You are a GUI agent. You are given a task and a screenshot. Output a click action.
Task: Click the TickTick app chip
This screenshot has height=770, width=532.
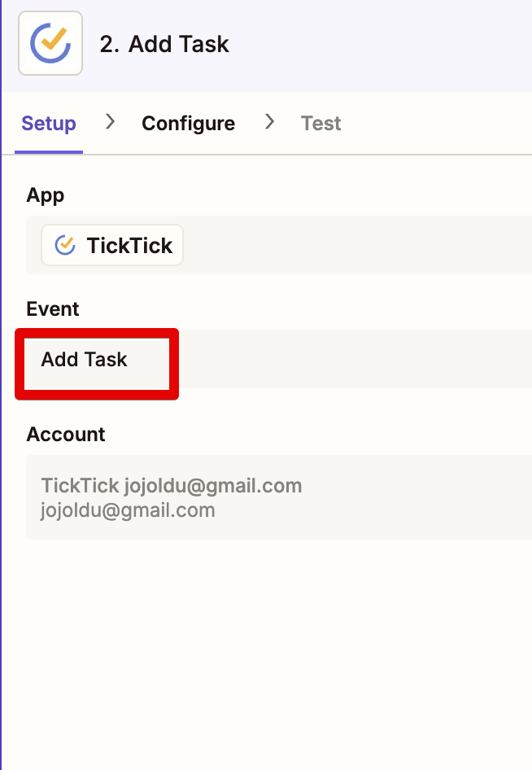tap(112, 245)
